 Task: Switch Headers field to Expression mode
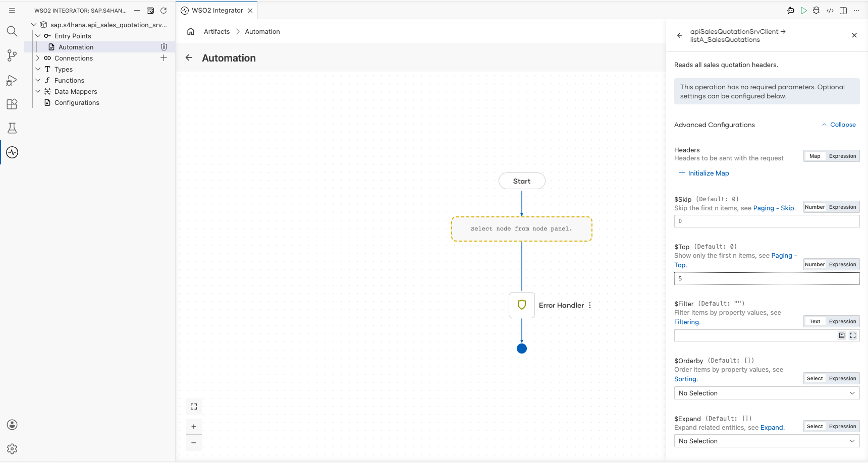click(x=842, y=156)
